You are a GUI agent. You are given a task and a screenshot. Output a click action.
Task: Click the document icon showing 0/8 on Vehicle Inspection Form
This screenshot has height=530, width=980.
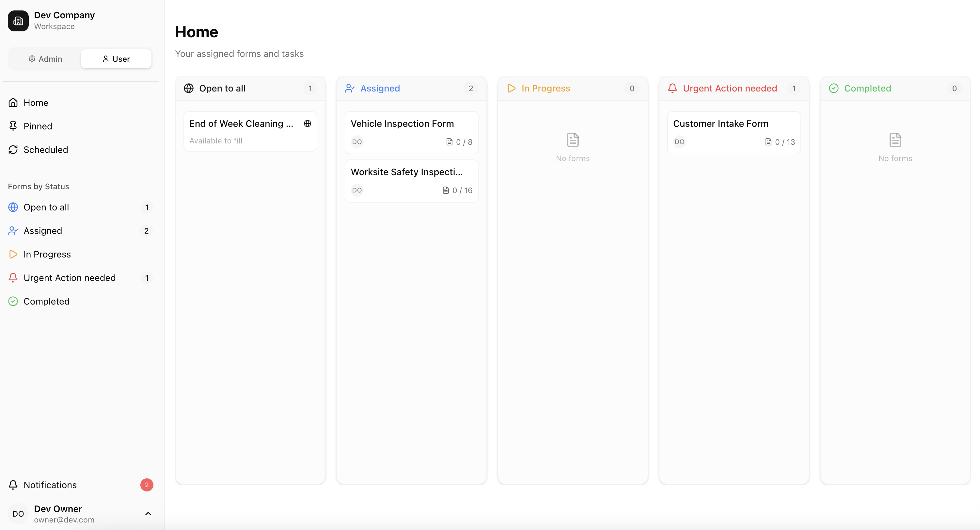(449, 141)
